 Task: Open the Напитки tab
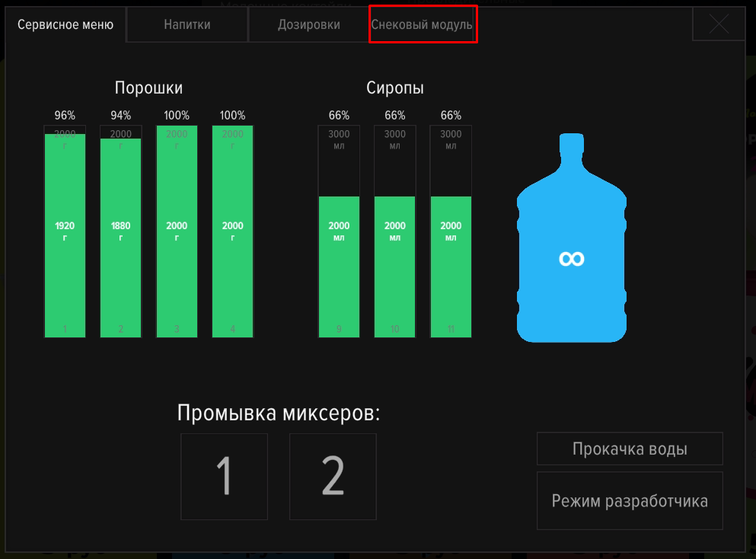pyautogui.click(x=187, y=25)
